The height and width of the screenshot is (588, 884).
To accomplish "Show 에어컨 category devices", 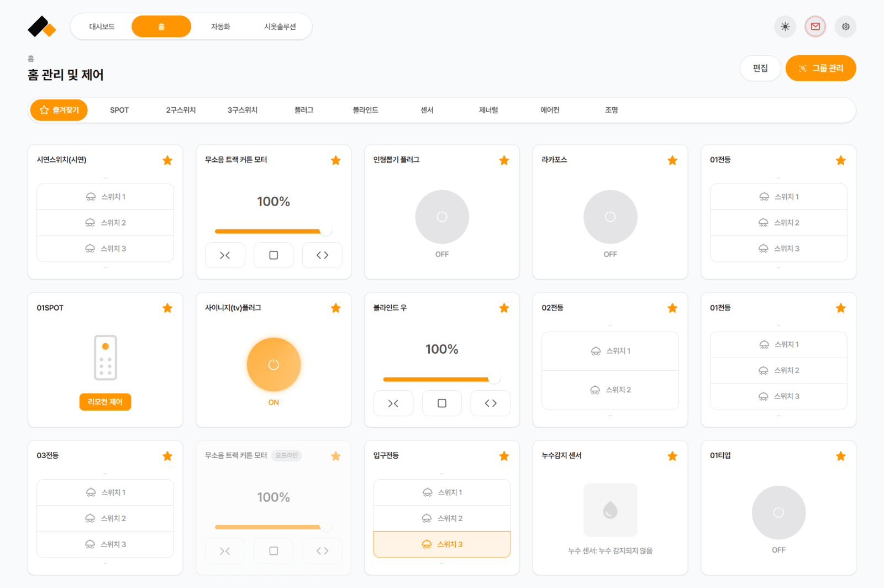I will (x=550, y=110).
